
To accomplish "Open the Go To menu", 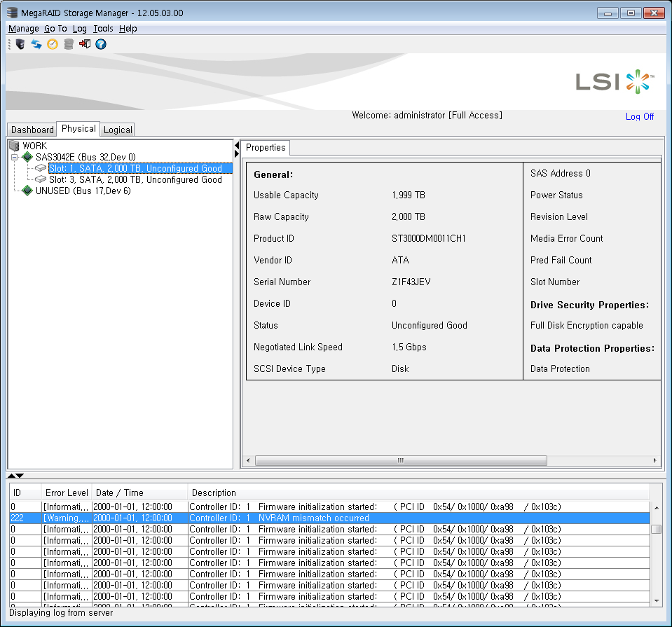I will 56,29.
